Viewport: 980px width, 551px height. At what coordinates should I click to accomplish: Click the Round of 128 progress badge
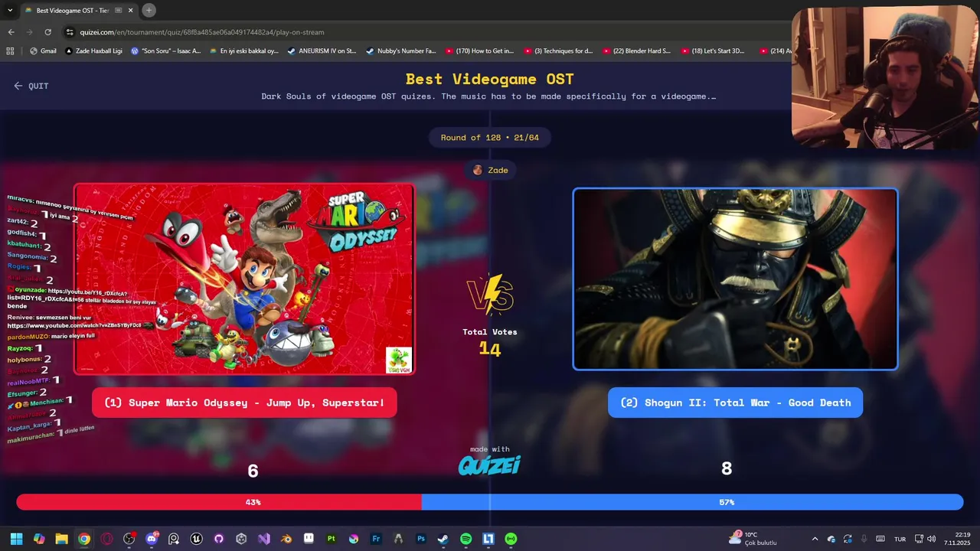[490, 138]
